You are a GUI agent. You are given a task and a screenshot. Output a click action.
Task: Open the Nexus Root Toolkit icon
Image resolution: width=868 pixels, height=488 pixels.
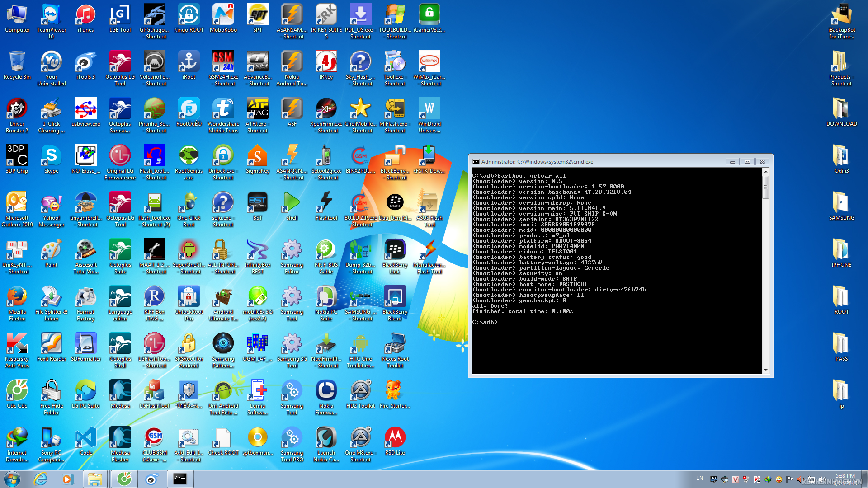395,350
